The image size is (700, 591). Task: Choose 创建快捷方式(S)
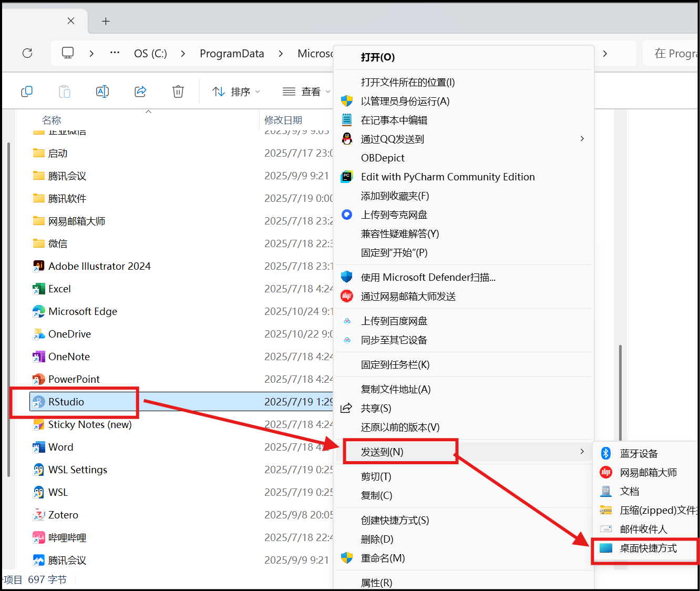[x=464, y=520]
